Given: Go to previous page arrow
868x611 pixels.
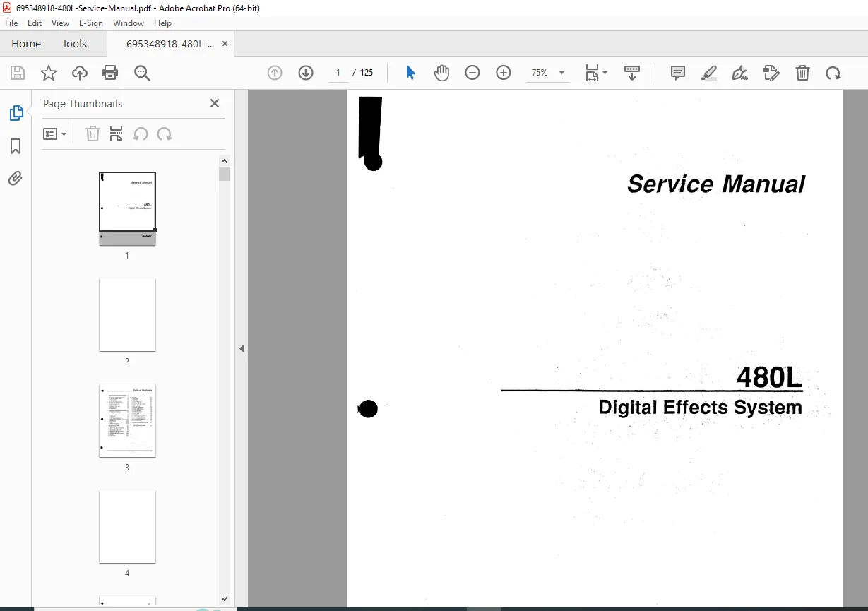Looking at the screenshot, I should 275,73.
